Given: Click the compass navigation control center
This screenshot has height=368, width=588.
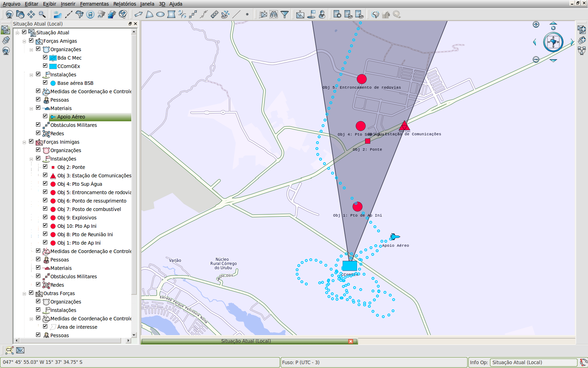Looking at the screenshot, I should point(553,42).
